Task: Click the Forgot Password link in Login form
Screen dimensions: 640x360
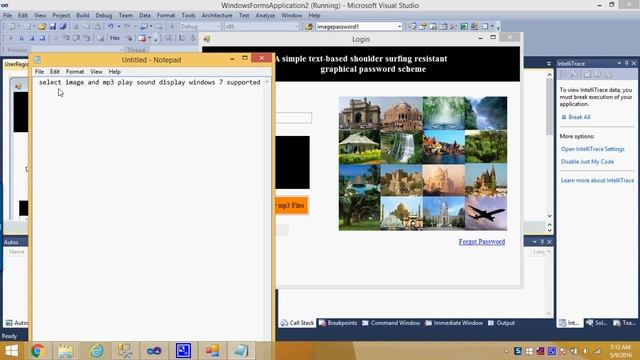Action: (482, 242)
